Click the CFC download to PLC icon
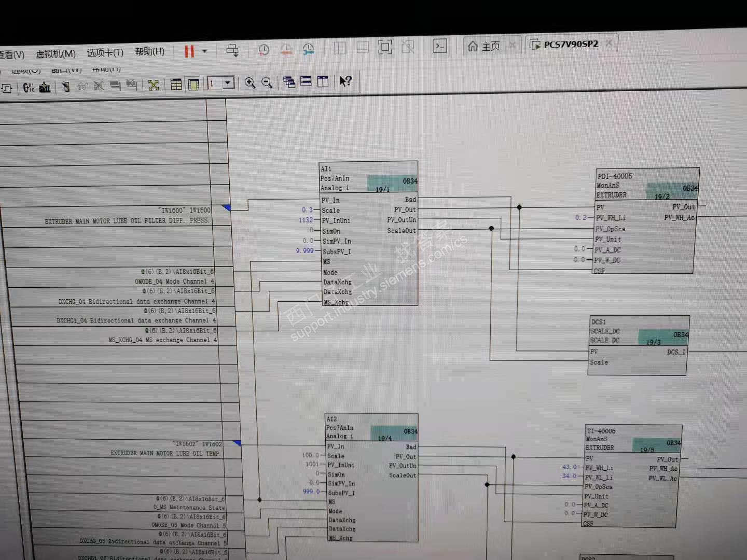The height and width of the screenshot is (560, 747). [45, 87]
